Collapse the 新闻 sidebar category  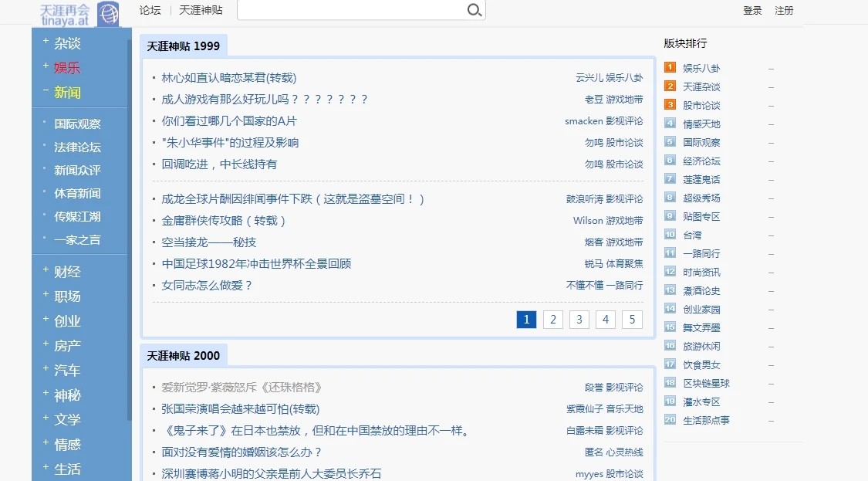click(x=67, y=93)
